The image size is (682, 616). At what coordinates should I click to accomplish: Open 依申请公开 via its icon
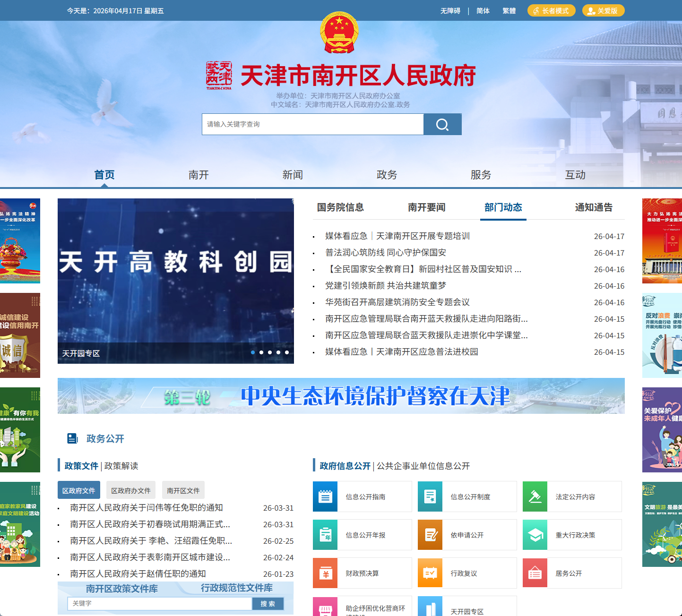(x=430, y=535)
